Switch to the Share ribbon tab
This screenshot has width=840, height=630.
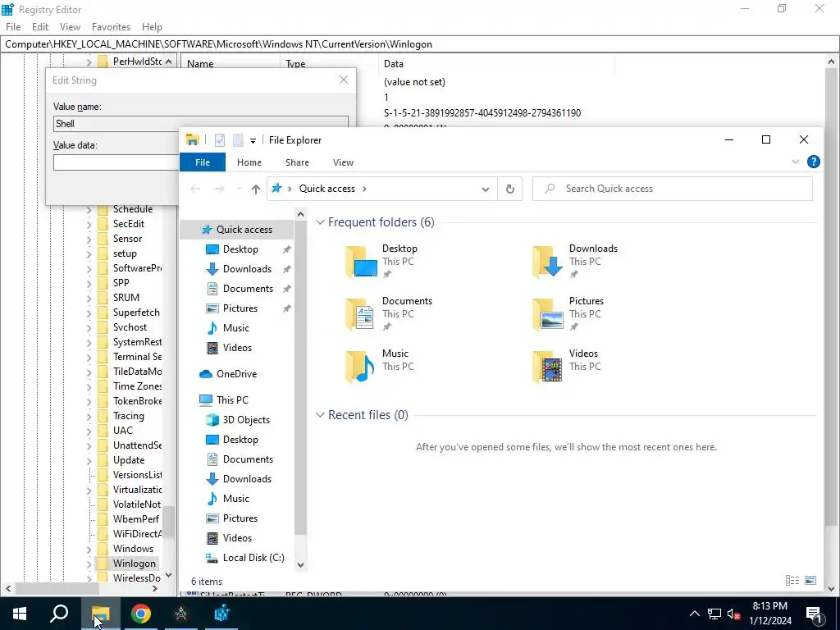pyautogui.click(x=297, y=162)
